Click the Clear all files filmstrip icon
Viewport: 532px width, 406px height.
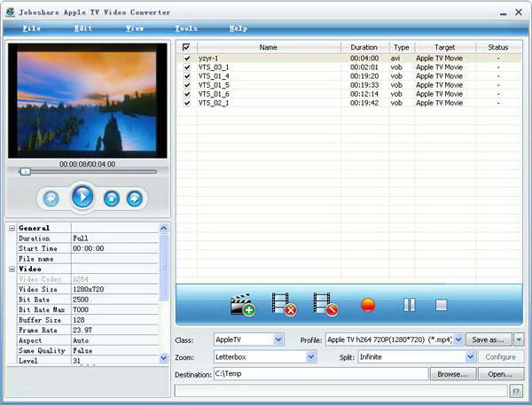coord(325,306)
